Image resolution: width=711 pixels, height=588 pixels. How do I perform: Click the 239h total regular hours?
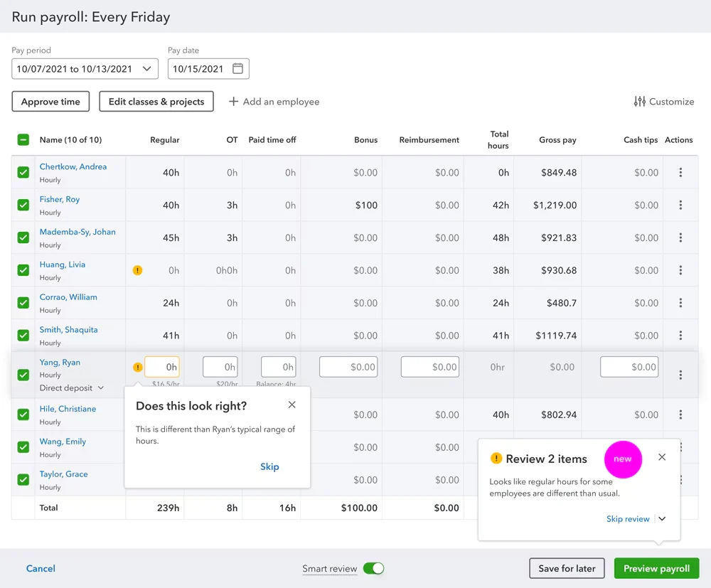click(168, 508)
